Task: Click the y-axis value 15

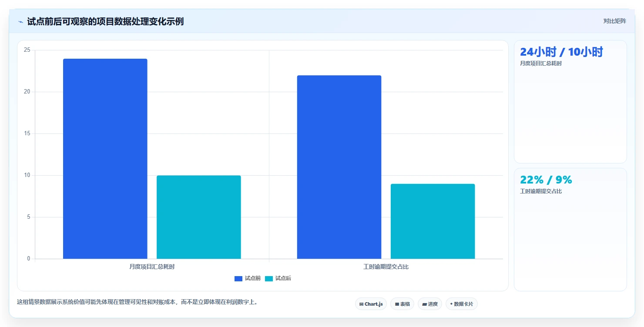Action: 27,133
